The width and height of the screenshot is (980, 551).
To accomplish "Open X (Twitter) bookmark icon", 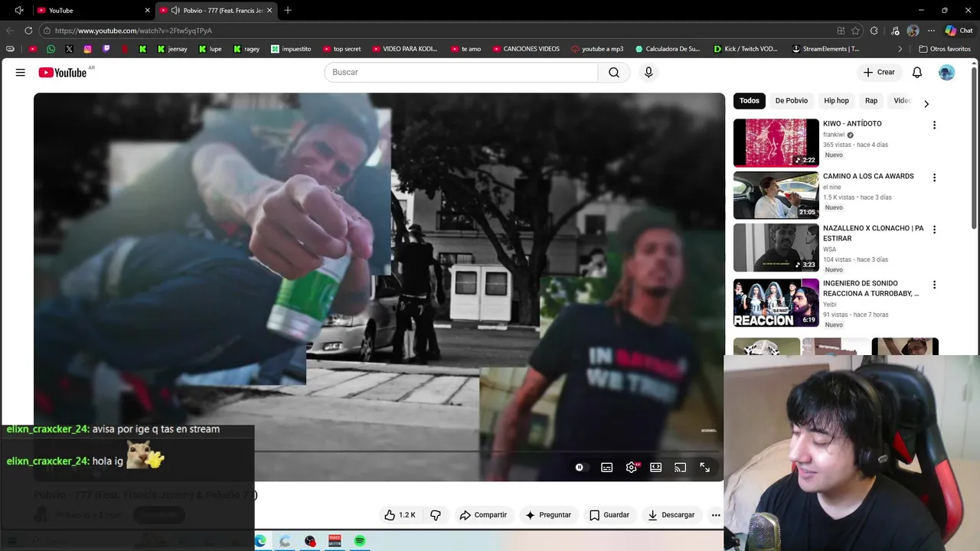I will point(69,49).
